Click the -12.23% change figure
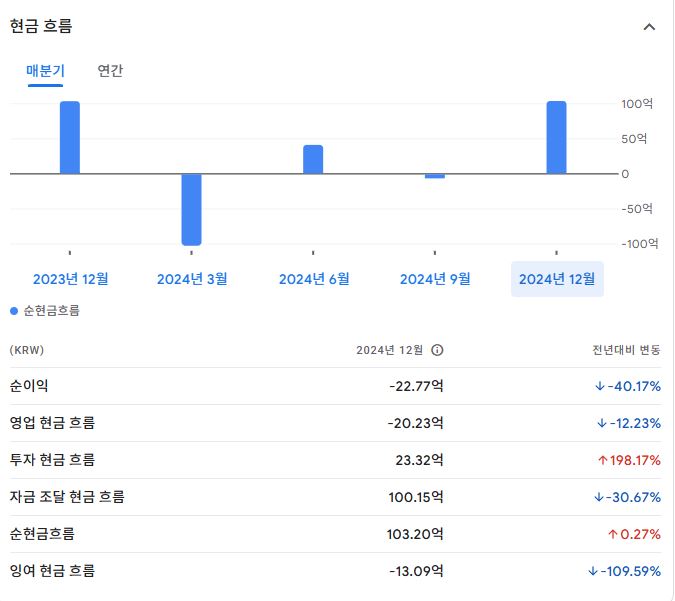Screen dimensions: 675x601 (629, 423)
